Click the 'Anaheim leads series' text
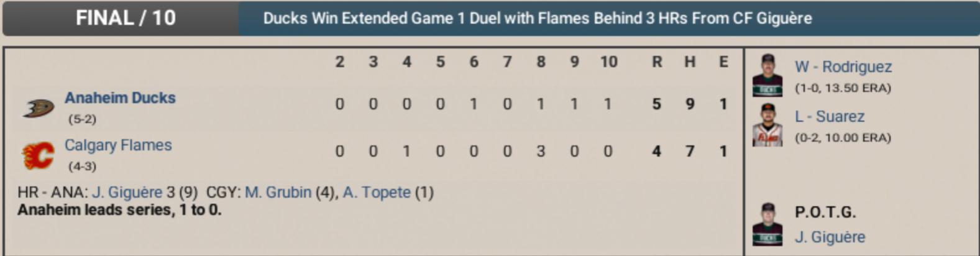Viewport: 980px width, 256px height. pyautogui.click(x=119, y=210)
